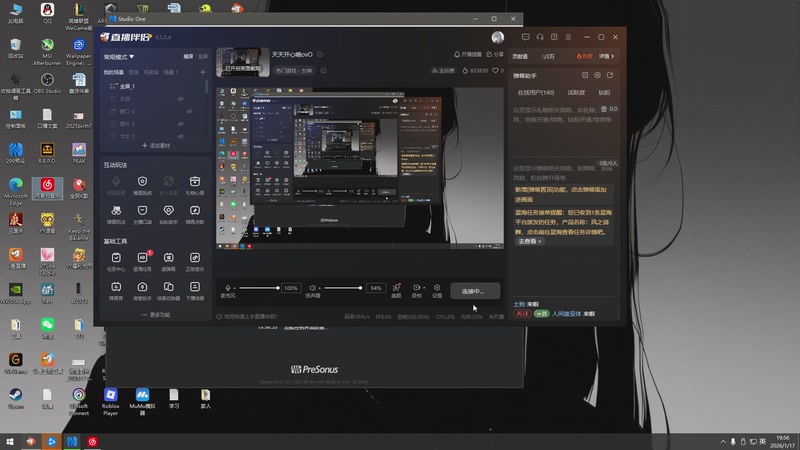Open Windows Start menu
The height and width of the screenshot is (450, 800).
pos(10,442)
